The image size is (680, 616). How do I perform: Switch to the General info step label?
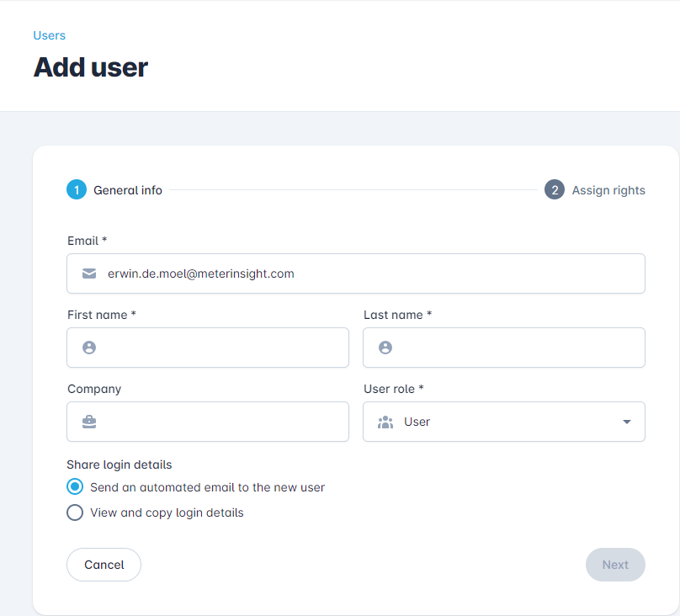click(x=128, y=190)
